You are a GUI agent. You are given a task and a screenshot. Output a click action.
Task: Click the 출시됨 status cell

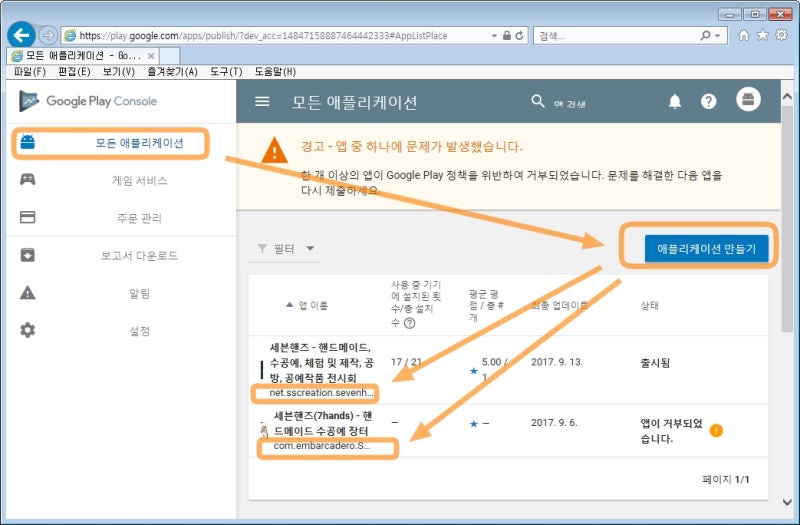pos(655,363)
